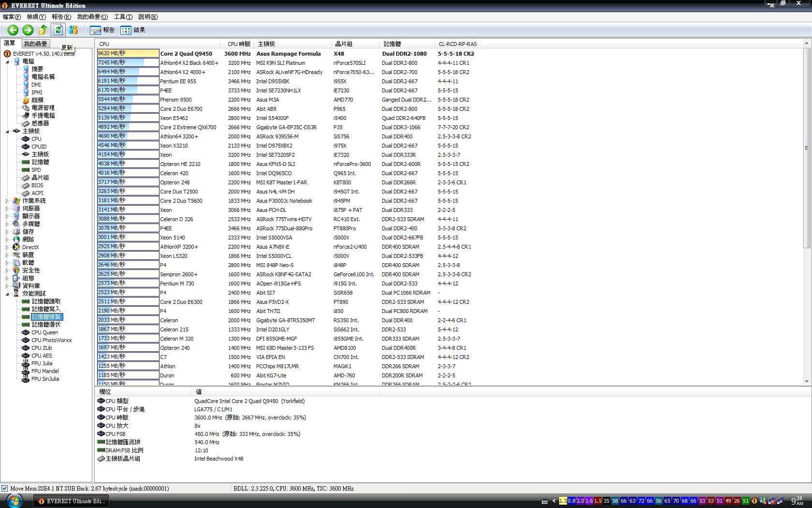
Task: Click the CPU AES benchmark icon
Action: (26, 356)
